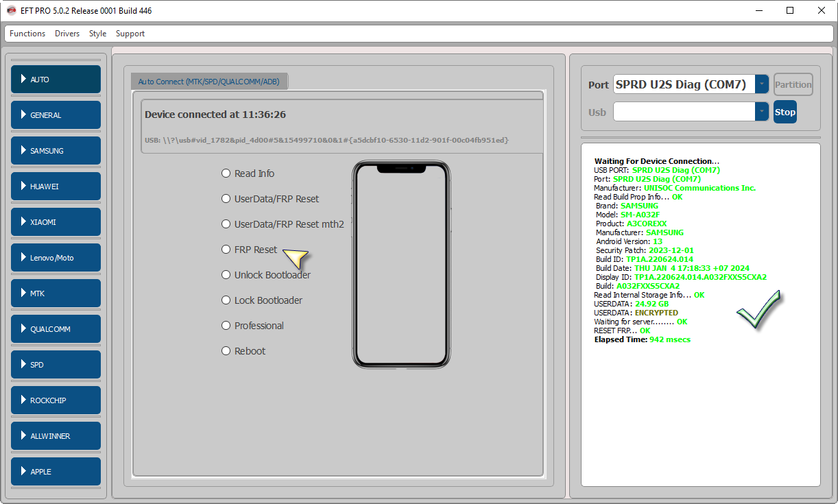
Task: Expand the SAMSUNG sidebar section
Action: pos(56,151)
